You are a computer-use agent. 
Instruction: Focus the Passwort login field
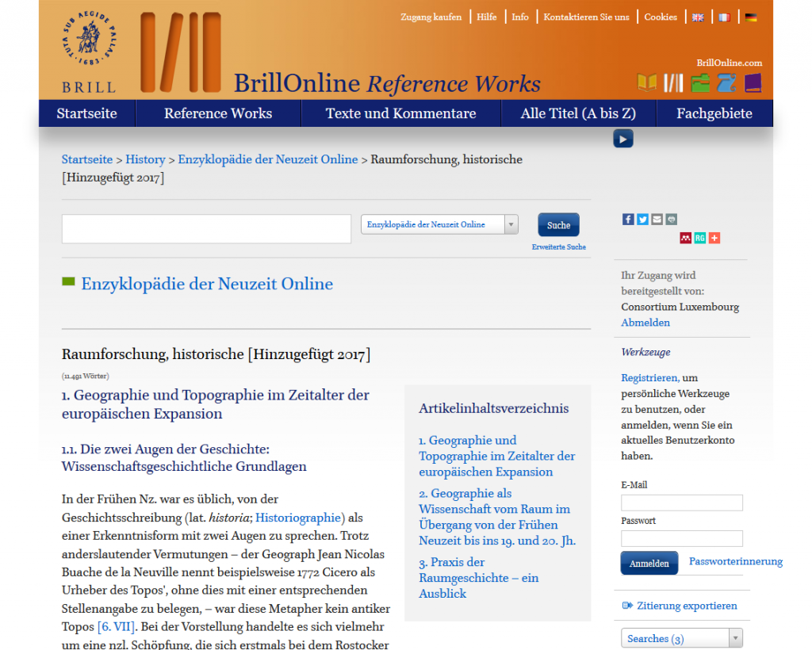click(681, 538)
